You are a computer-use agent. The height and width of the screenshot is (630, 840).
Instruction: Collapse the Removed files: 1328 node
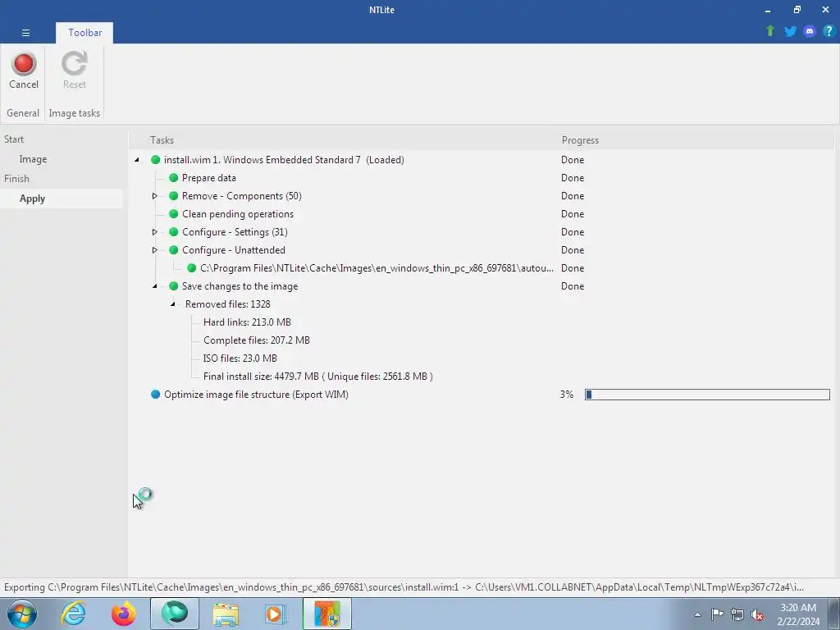click(x=173, y=304)
